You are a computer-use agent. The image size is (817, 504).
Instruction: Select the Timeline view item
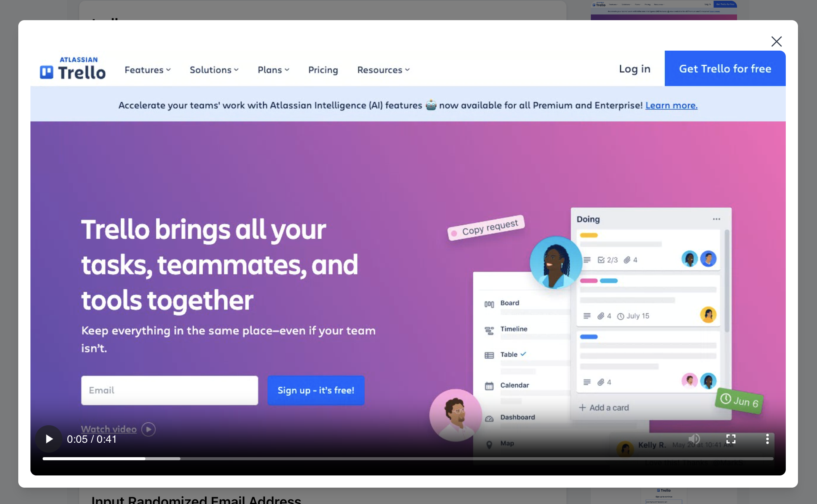(x=514, y=329)
